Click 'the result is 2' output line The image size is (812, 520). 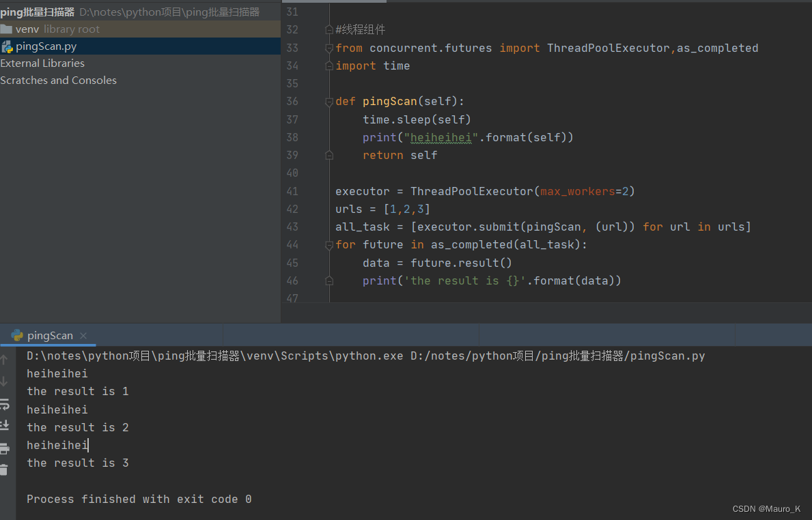point(78,427)
